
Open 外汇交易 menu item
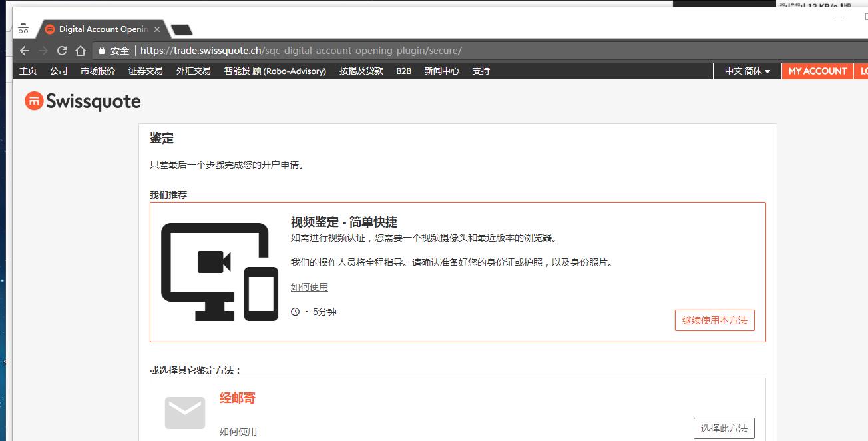(194, 71)
